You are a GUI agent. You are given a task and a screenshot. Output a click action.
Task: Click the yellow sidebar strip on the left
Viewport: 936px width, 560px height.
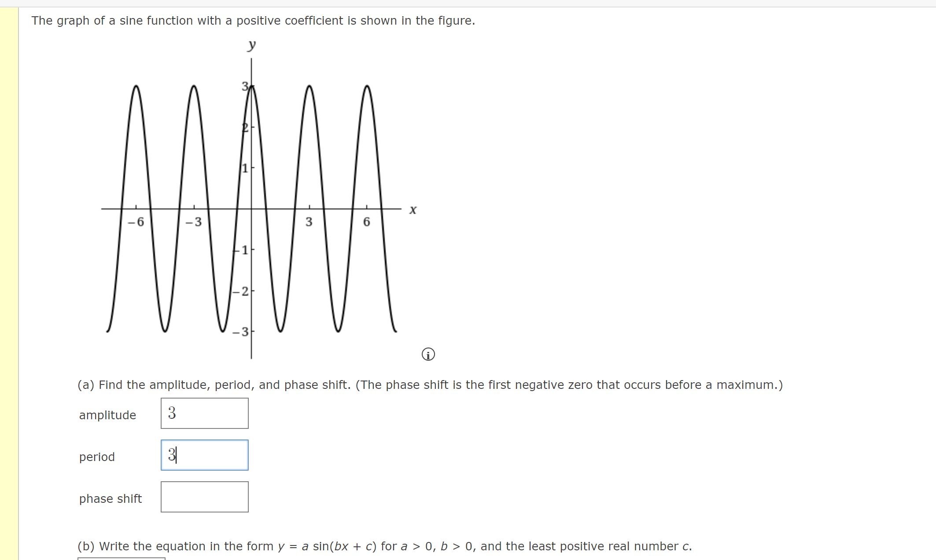coord(8,264)
